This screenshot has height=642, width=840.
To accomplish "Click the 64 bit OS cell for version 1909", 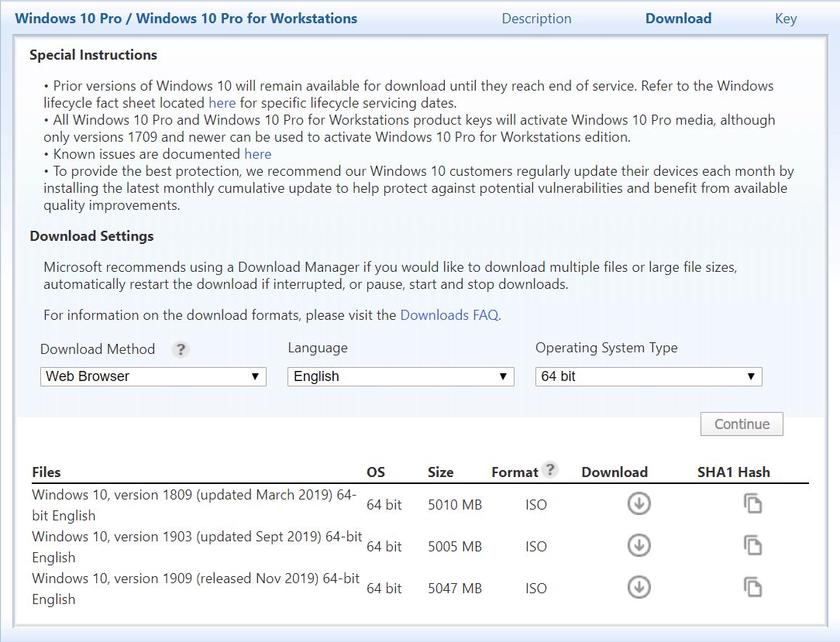I will [384, 589].
